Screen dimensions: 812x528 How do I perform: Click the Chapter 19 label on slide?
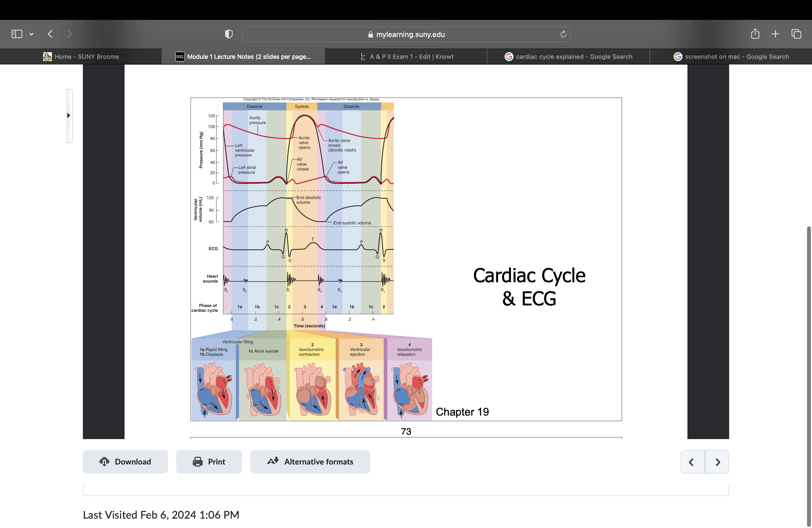coord(462,412)
